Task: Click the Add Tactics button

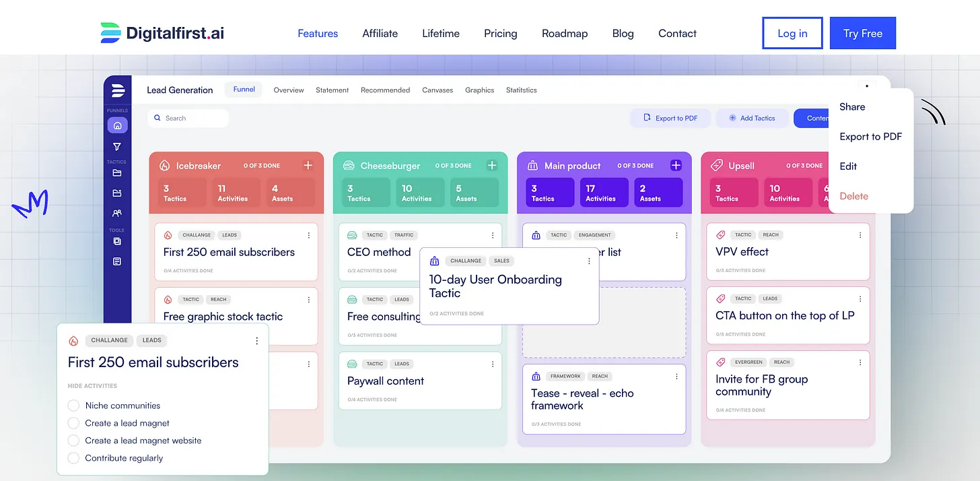Action: [752, 118]
